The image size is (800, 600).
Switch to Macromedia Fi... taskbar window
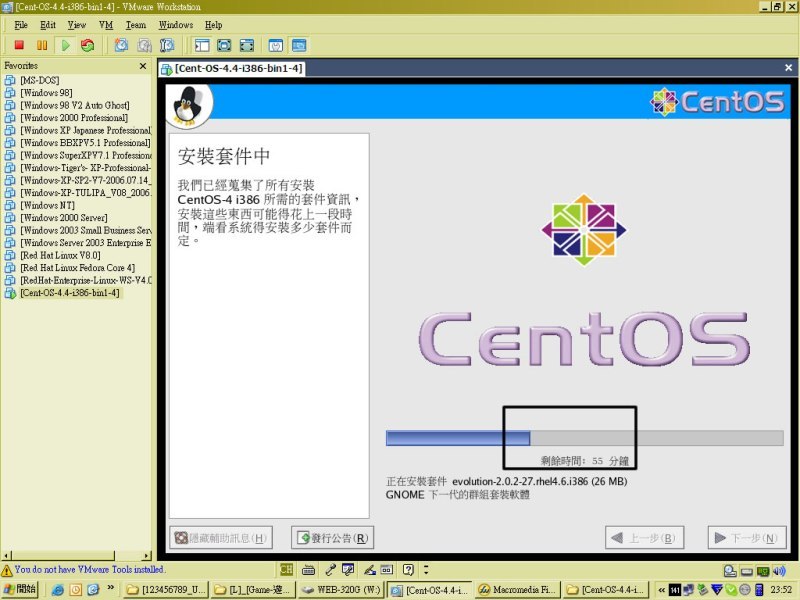[517, 590]
